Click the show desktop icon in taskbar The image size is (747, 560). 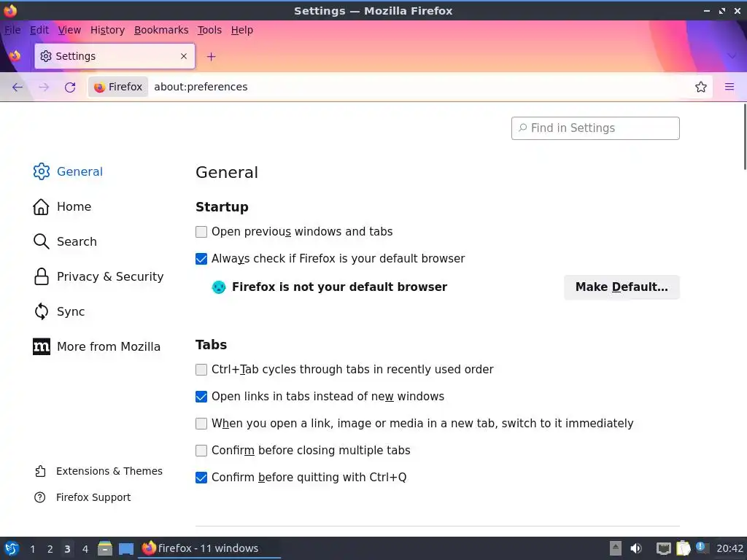[125, 548]
